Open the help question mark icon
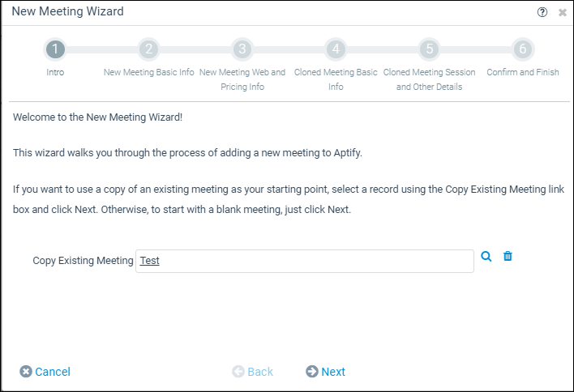The image size is (574, 392). click(542, 12)
